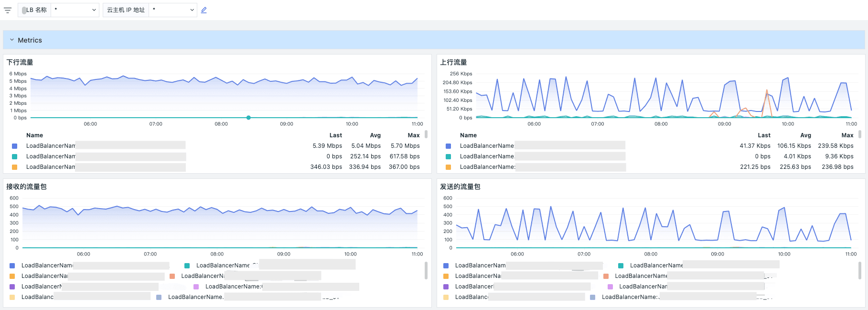Viewport: 868px width, 310px height.
Task: Click the pencil edit icon beside the filters
Action: 204,10
